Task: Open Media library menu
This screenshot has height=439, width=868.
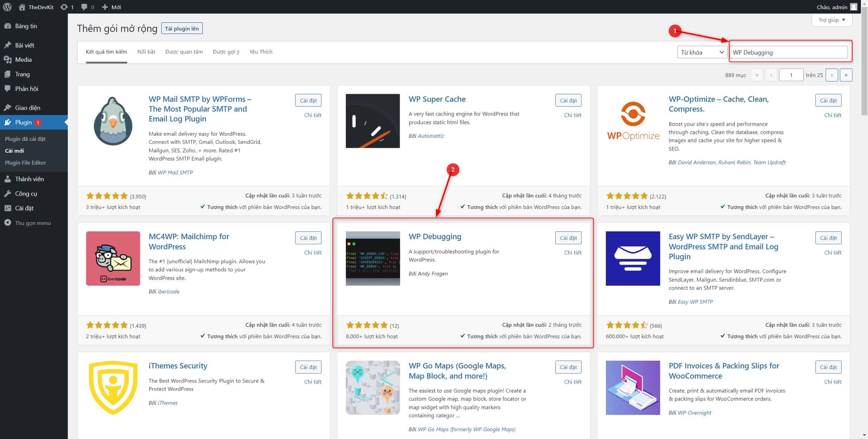Action: point(34,60)
